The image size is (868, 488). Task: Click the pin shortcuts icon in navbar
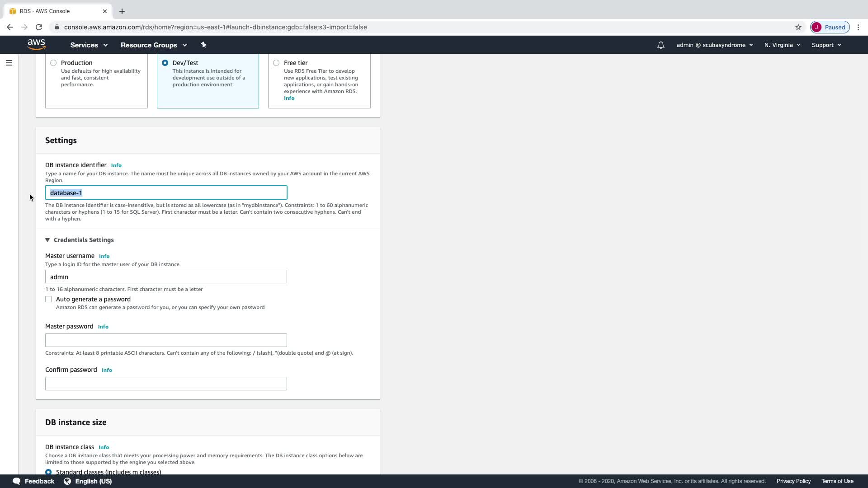click(x=203, y=45)
